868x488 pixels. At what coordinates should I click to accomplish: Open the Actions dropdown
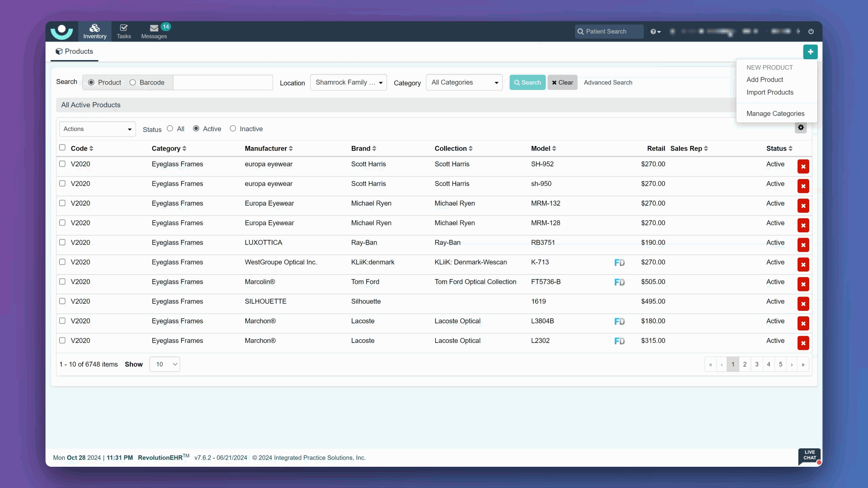[97, 129]
